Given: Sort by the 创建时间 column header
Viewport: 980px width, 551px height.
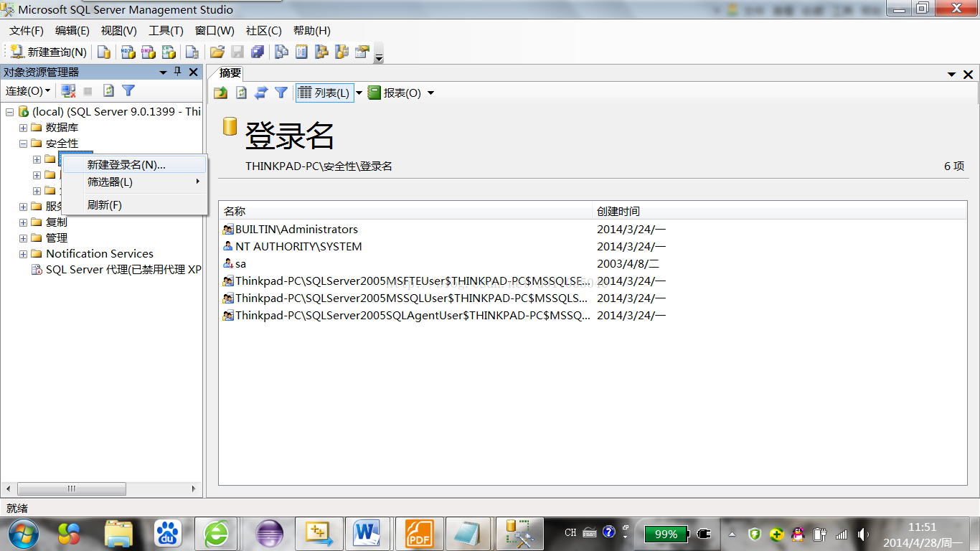Looking at the screenshot, I should click(780, 211).
